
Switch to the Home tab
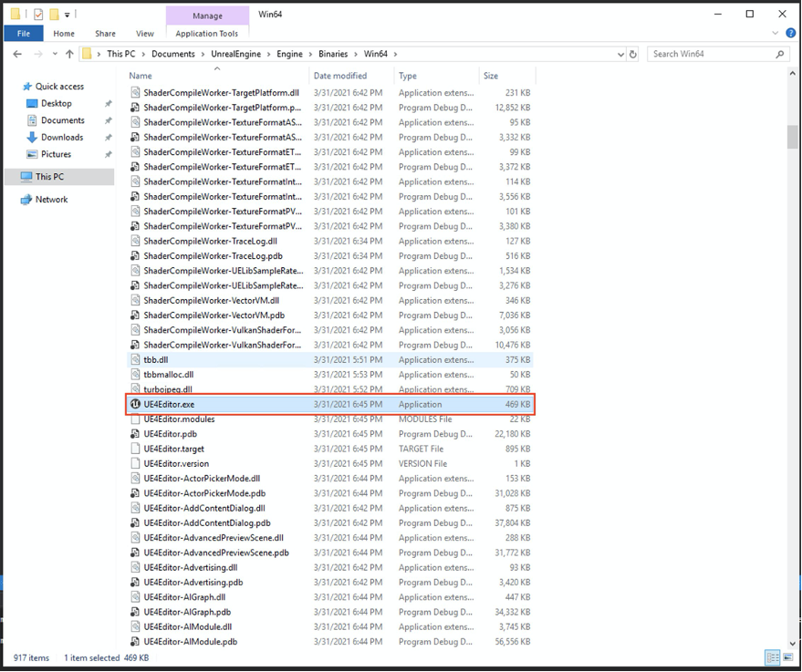point(64,33)
